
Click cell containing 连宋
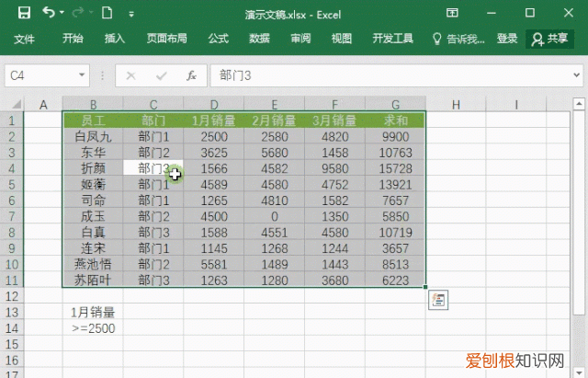[x=93, y=248]
